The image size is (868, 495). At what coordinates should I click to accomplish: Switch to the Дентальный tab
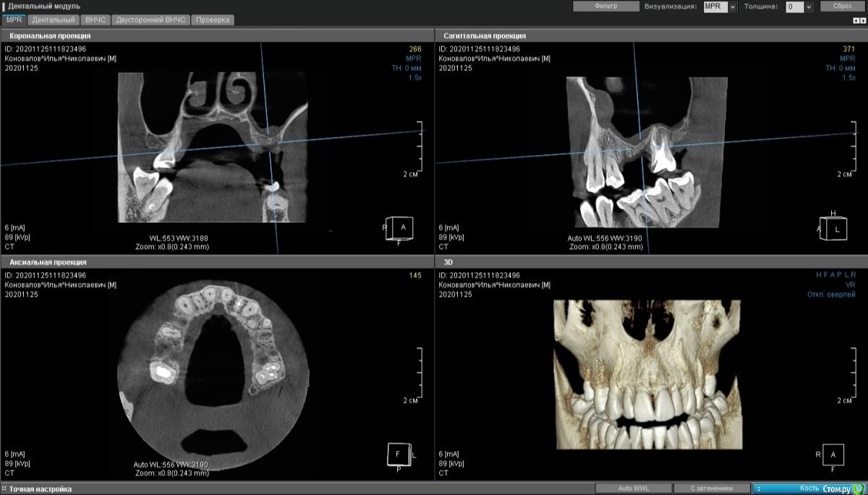click(x=54, y=20)
